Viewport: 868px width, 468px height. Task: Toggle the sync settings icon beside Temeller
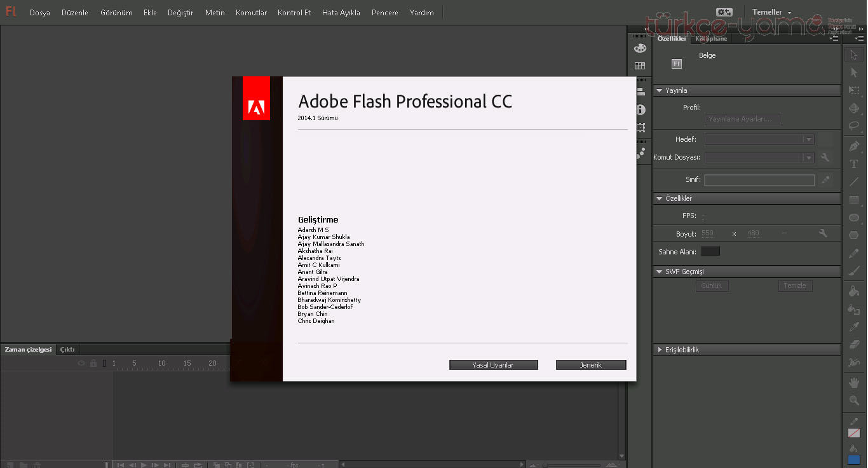coord(724,12)
